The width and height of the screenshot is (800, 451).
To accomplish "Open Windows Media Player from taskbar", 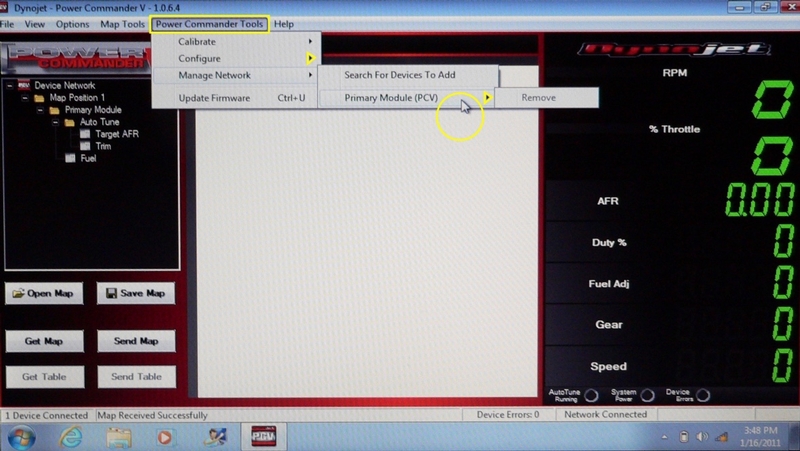I will (x=165, y=436).
